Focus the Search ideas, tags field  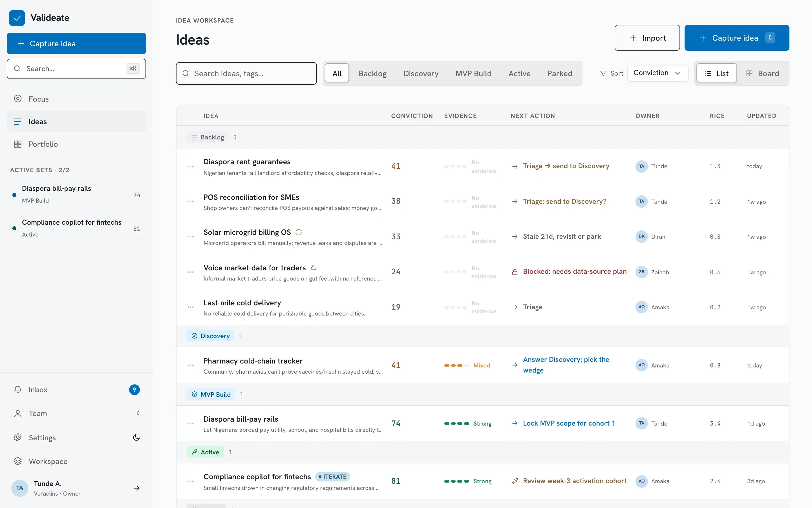(246, 73)
